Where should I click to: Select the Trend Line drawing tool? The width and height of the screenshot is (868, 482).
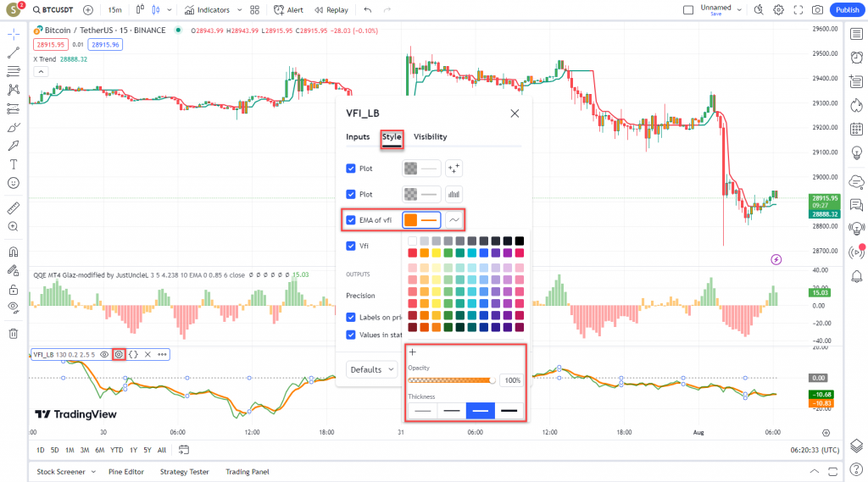pyautogui.click(x=13, y=53)
